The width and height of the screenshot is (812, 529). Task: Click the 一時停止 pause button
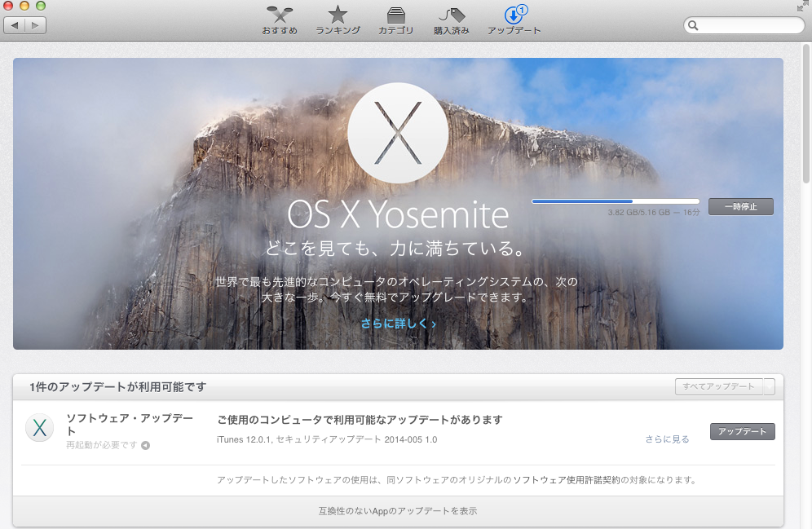pos(740,206)
